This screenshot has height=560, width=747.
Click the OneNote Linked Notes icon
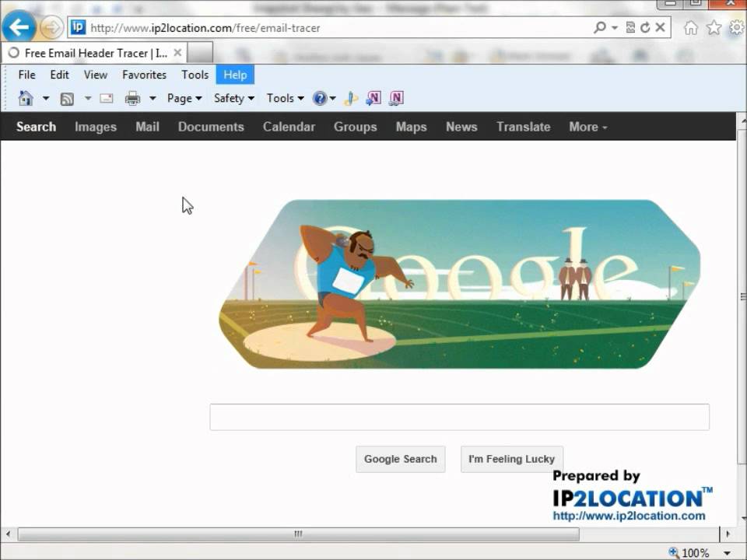pos(396,99)
